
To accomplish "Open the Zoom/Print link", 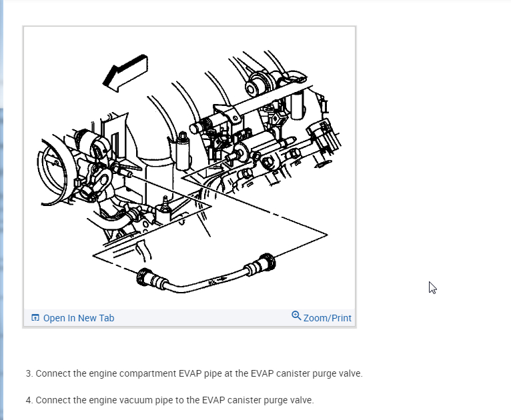I will click(x=322, y=317).
